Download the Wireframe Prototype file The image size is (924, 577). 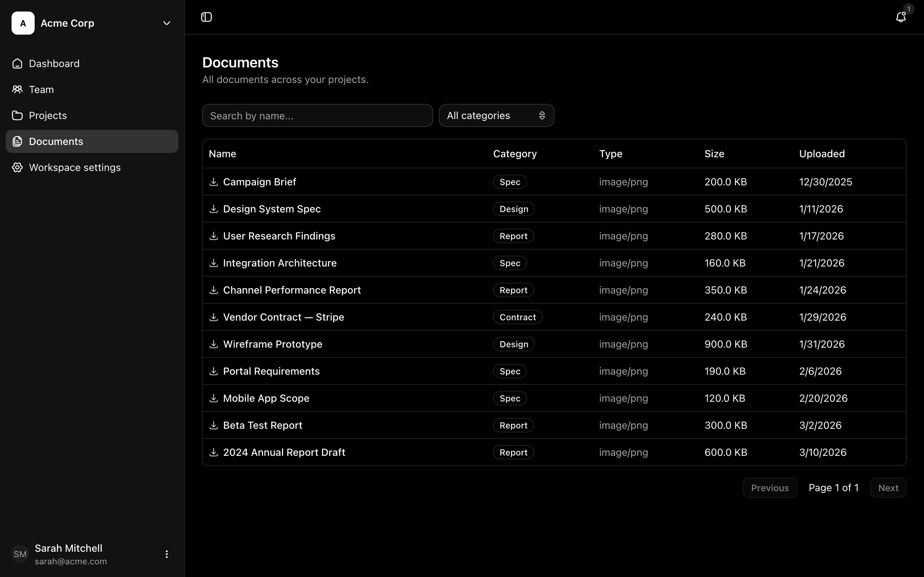pos(213,344)
